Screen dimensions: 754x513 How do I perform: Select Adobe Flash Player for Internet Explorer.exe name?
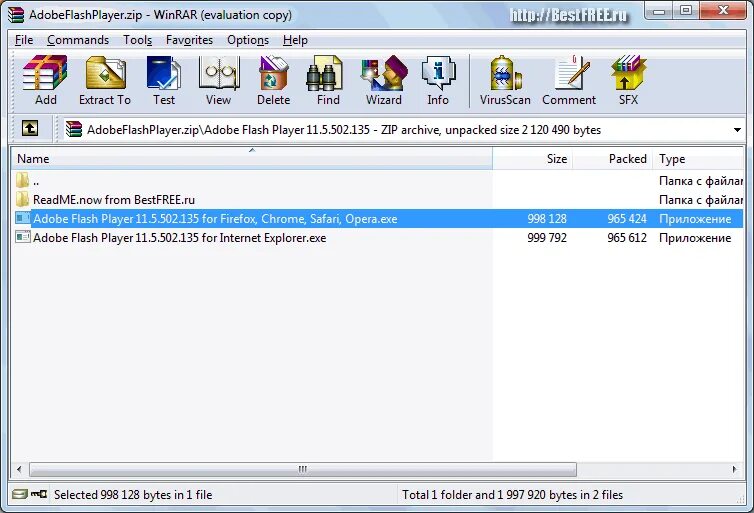pyautogui.click(x=179, y=238)
